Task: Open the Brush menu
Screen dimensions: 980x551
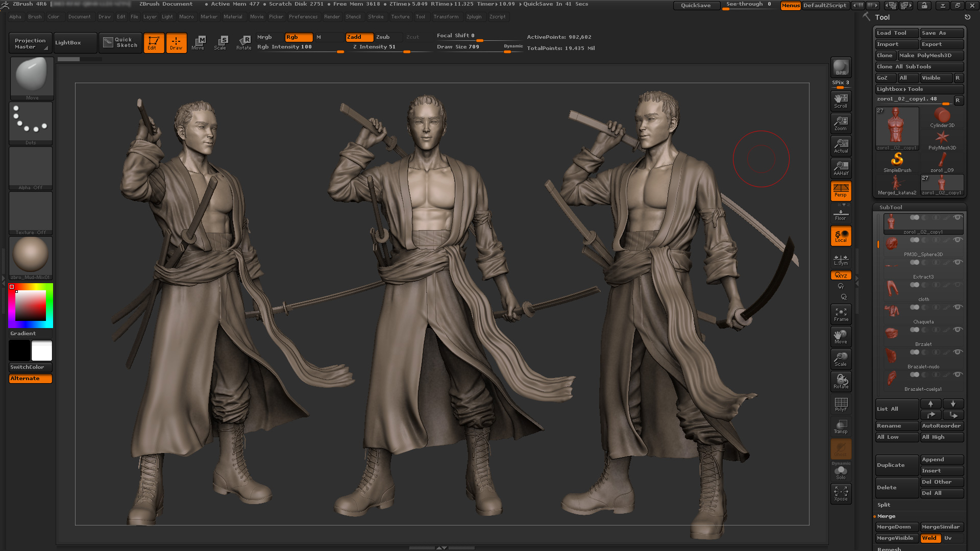Action: click(35, 17)
